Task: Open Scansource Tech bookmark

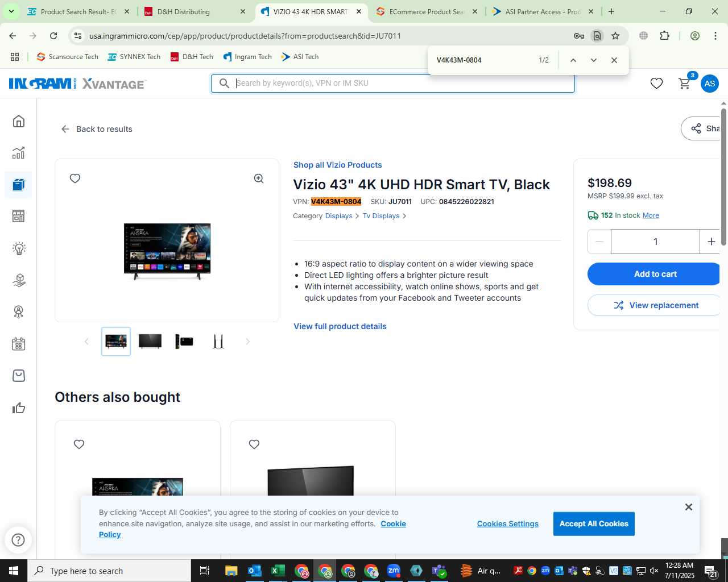Action: tap(67, 57)
